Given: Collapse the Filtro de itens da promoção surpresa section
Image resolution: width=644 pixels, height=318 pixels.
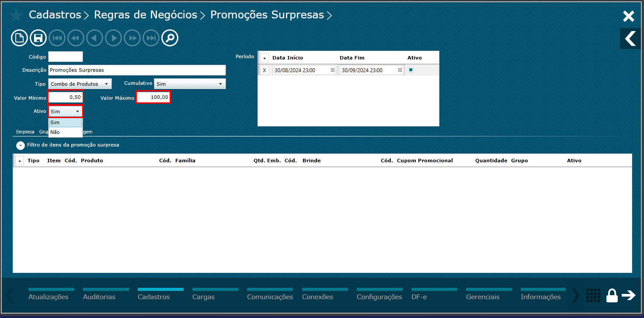Looking at the screenshot, I should click(x=20, y=146).
